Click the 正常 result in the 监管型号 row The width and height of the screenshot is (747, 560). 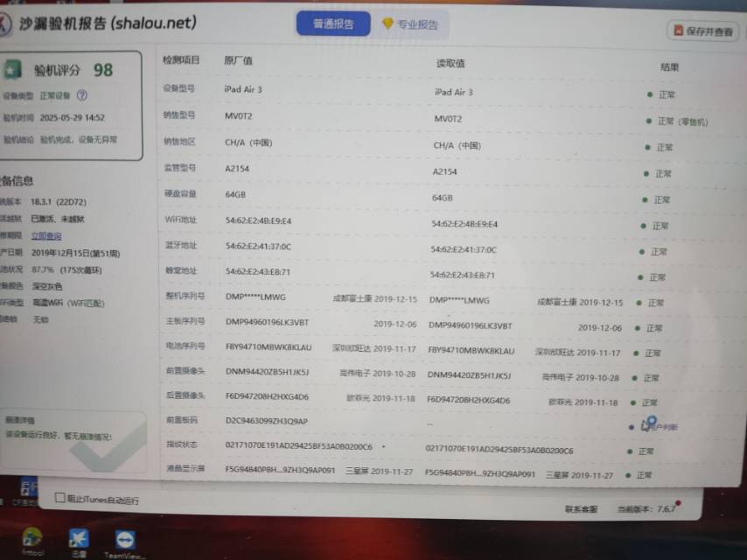point(663,173)
